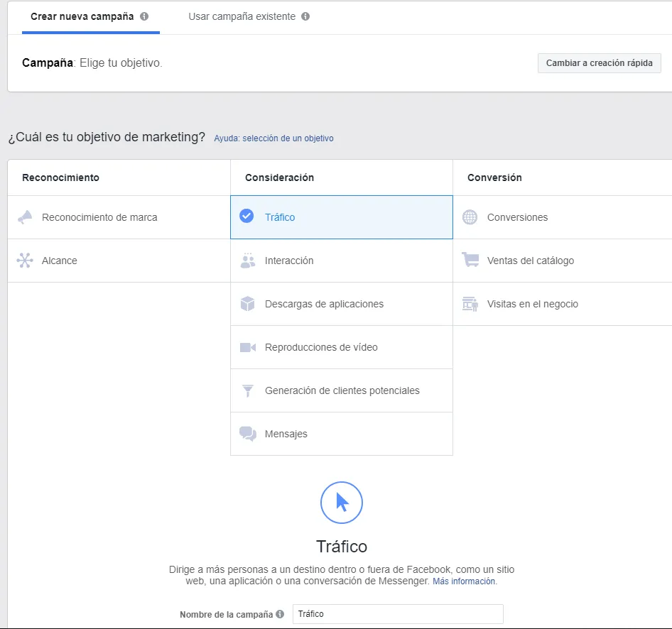This screenshot has width=672, height=629.
Task: Choose Reproducciones de vídeo objective
Action: (x=342, y=347)
